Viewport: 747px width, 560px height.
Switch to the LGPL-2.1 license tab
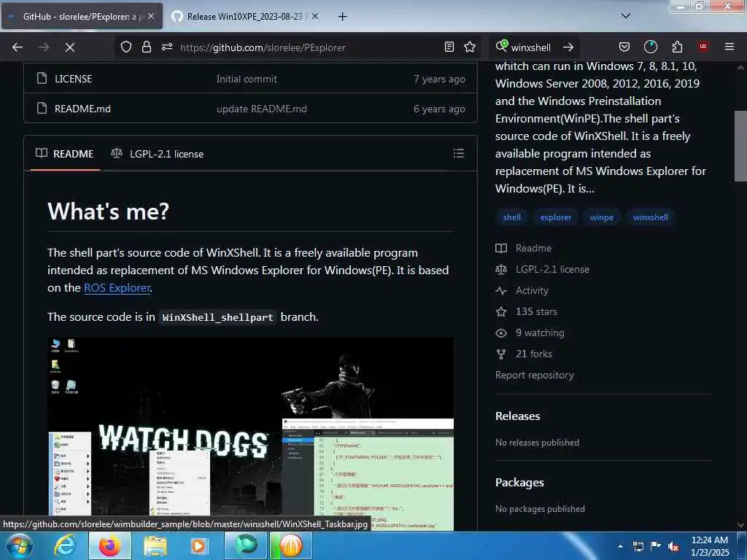[x=158, y=154]
